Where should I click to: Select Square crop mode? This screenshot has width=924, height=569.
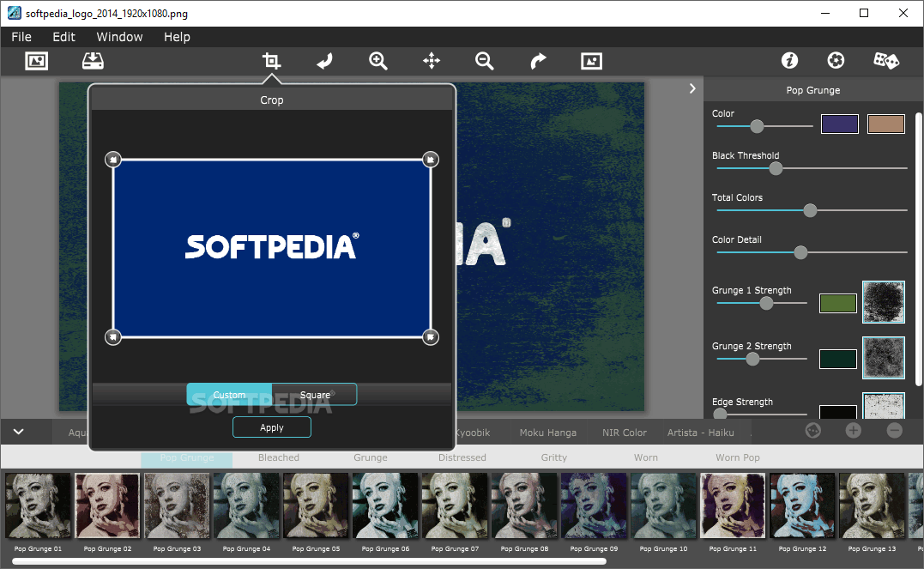click(315, 395)
